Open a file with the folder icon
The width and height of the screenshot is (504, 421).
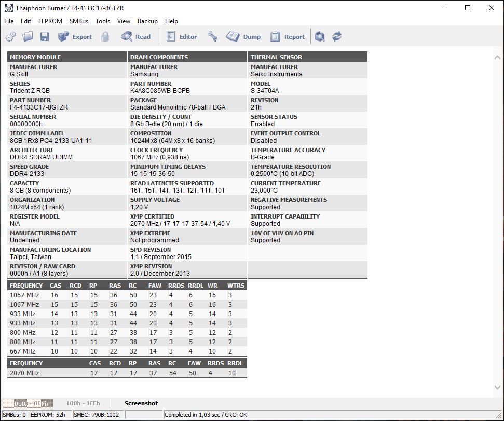point(28,36)
